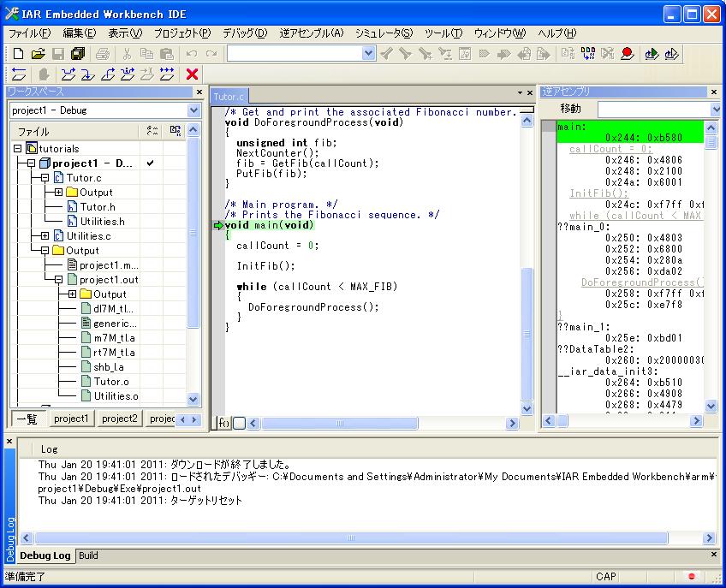The image size is (726, 588).
Task: Close the 逆アセンブリ panel
Action: (714, 92)
